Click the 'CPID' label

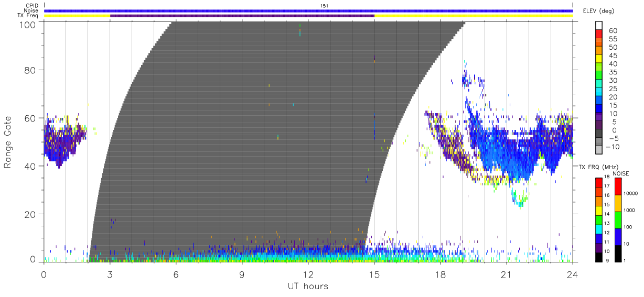31,6
